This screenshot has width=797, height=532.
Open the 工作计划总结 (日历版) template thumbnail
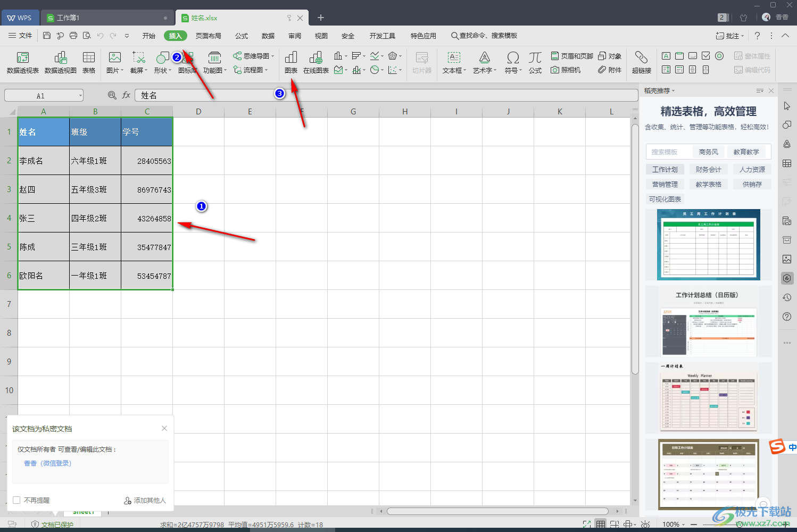pyautogui.click(x=708, y=322)
